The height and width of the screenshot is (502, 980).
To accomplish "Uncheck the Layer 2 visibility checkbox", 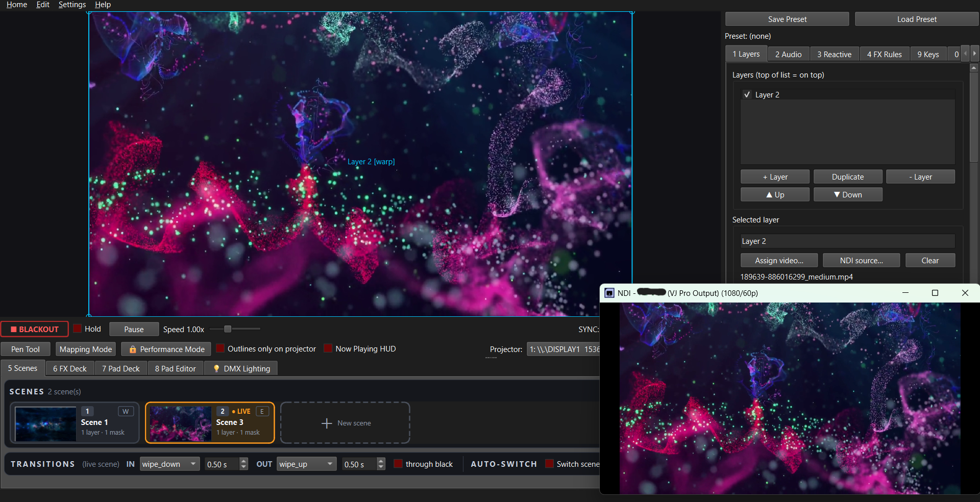I will click(x=747, y=94).
